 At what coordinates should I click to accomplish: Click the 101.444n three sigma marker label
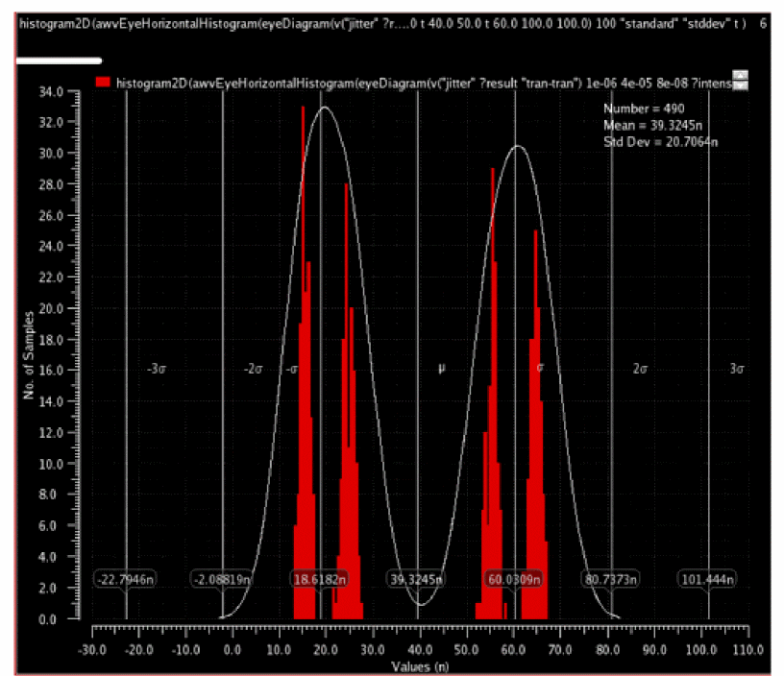(707, 580)
